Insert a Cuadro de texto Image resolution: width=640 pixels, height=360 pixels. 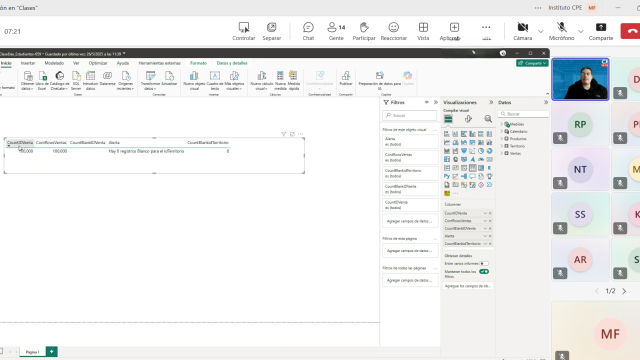pos(215,80)
